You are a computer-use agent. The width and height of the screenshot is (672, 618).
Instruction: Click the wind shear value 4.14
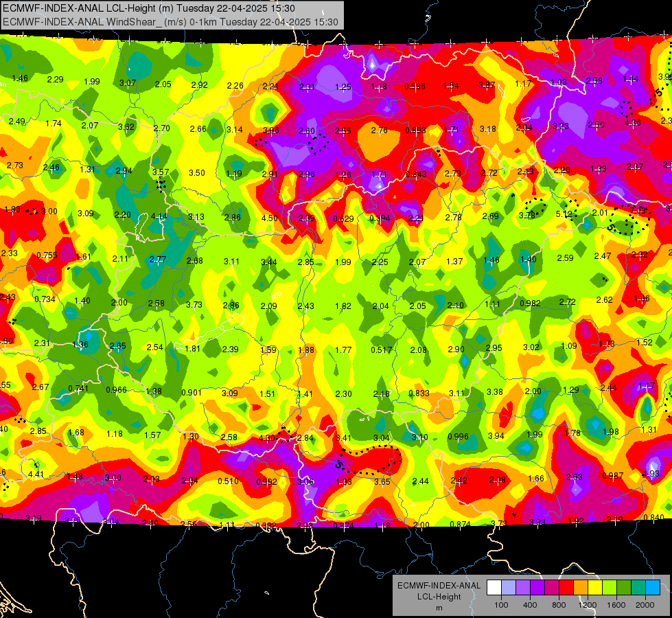pos(159,216)
